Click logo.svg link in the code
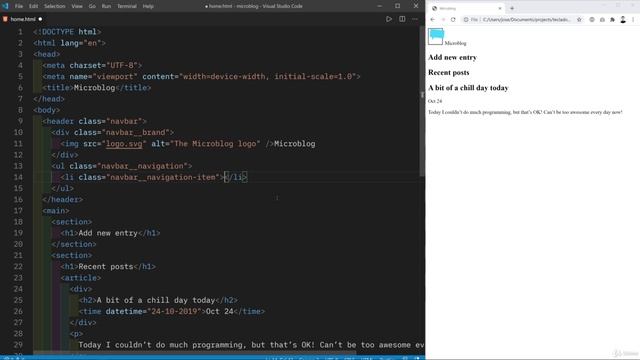 coord(124,144)
